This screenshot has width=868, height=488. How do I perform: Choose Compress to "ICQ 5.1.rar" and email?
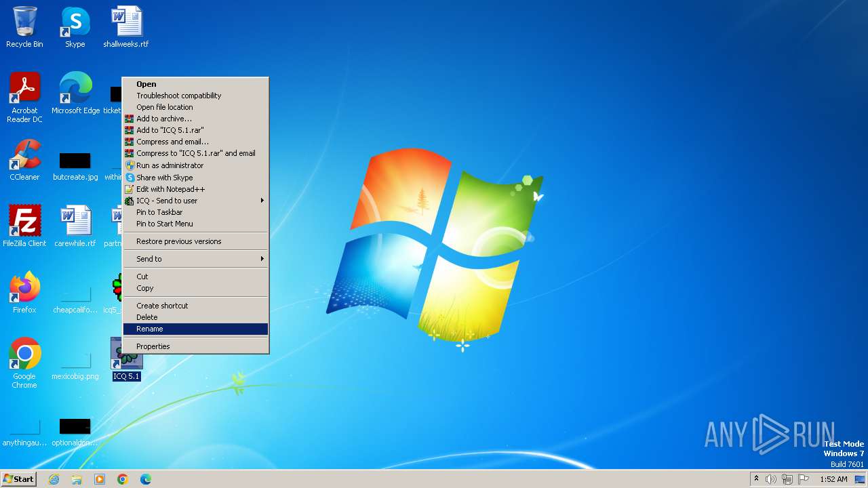tap(195, 153)
